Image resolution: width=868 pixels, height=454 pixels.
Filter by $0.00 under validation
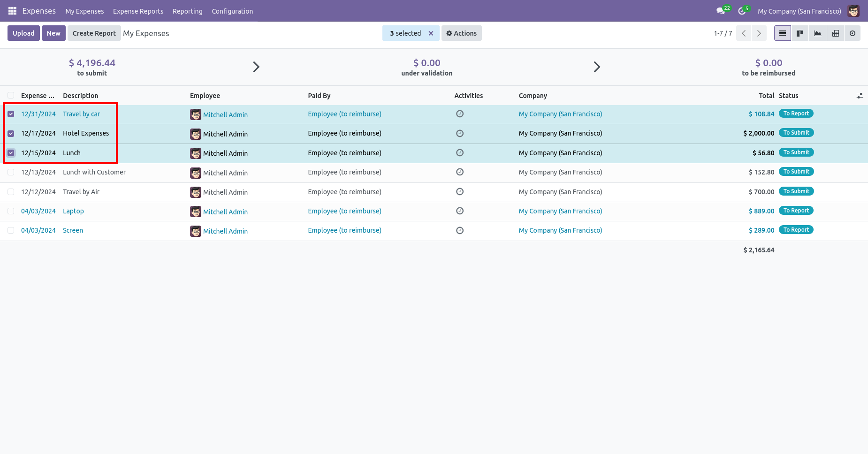[427, 67]
